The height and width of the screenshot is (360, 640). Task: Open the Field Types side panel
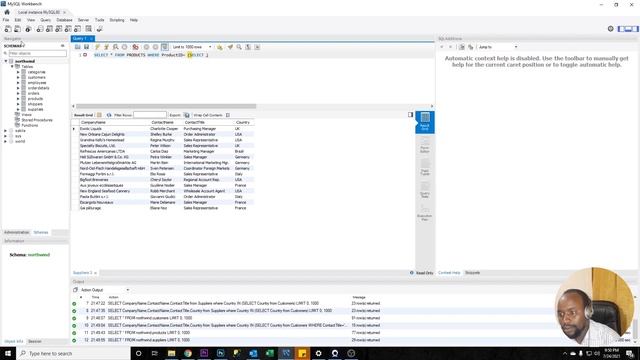[425, 167]
